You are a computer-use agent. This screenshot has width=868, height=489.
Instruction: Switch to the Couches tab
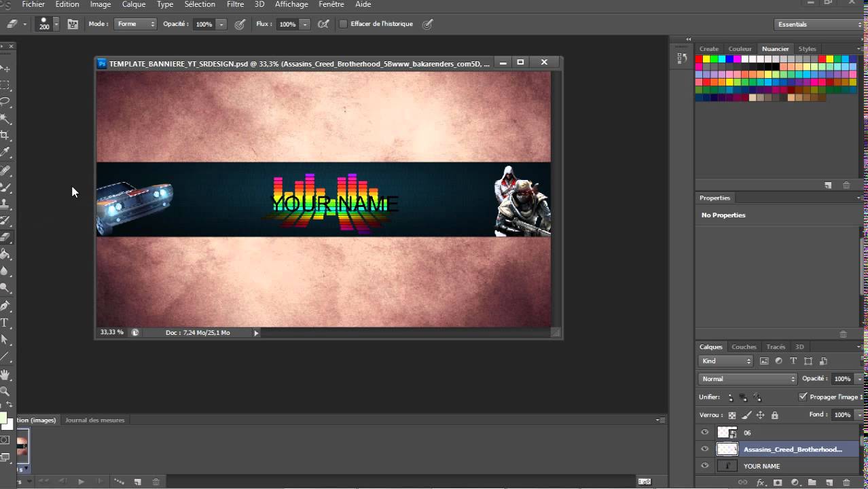click(x=744, y=347)
